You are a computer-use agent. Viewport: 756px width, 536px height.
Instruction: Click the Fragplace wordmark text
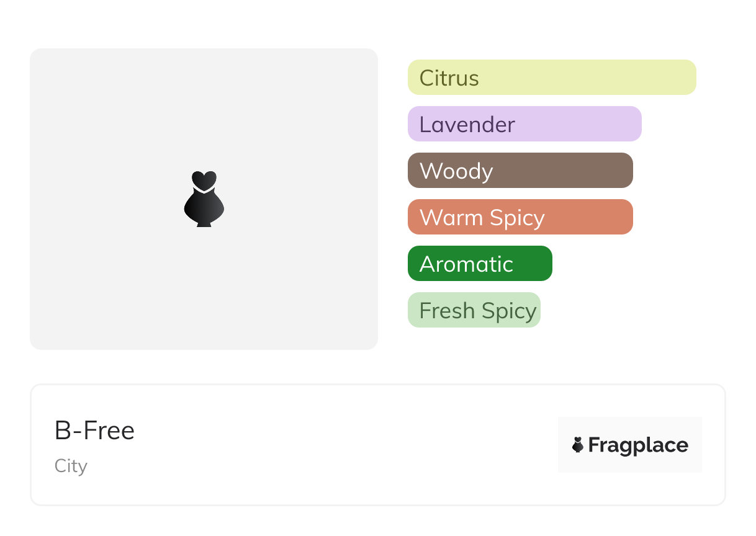click(x=638, y=445)
